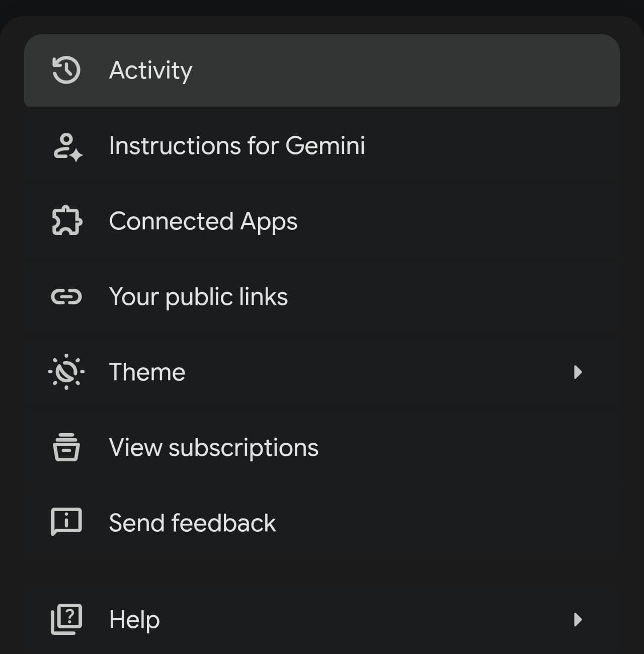Open the Connected Apps entry

pos(203,221)
